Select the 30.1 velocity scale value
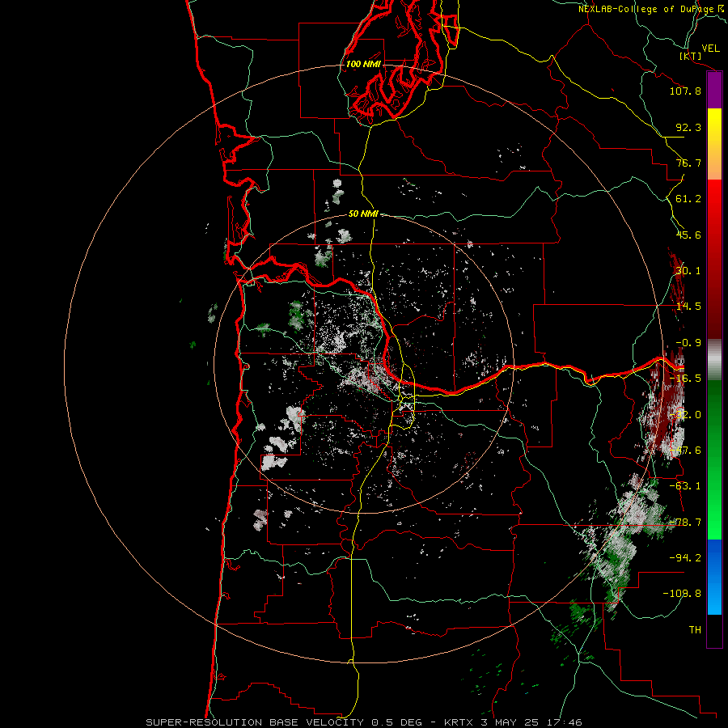This screenshot has height=728, width=728. pyautogui.click(x=688, y=271)
